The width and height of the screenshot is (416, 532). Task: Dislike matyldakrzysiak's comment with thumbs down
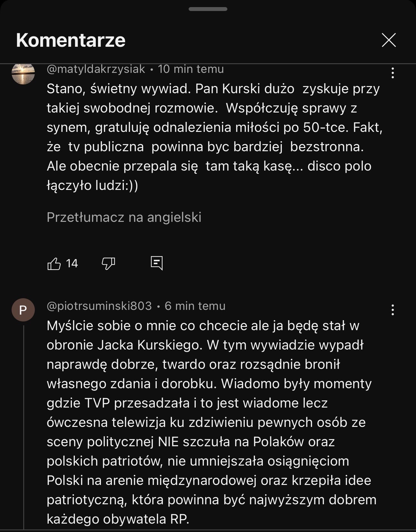coord(108,264)
